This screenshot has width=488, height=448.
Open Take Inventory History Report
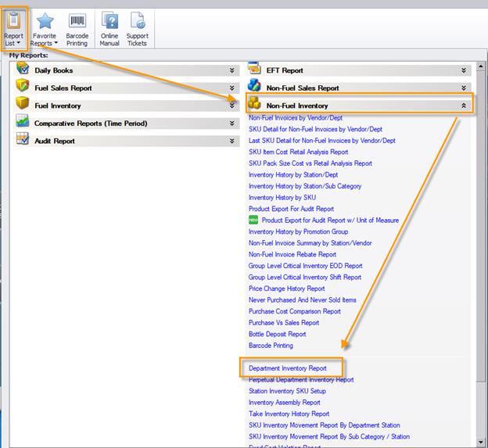pos(289,414)
